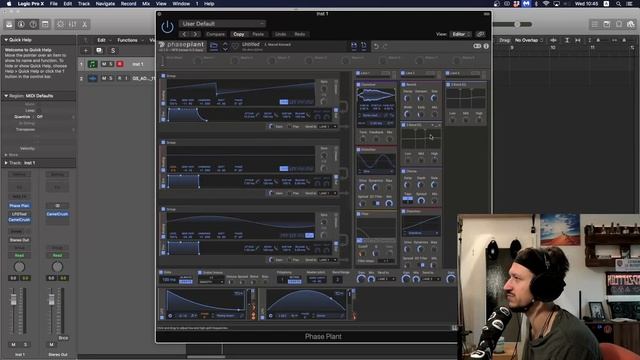
Task: Click the duplicate track icon
Action: click(x=99, y=51)
